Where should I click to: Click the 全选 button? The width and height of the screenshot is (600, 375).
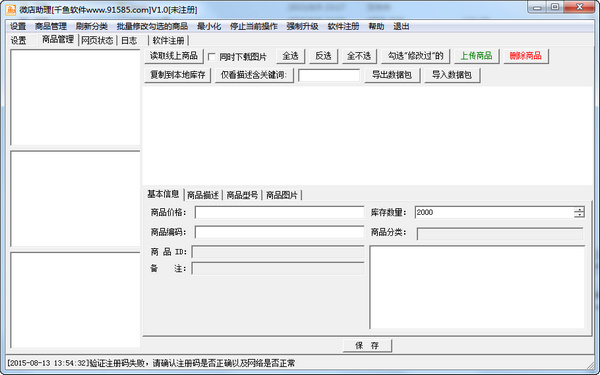tap(290, 56)
